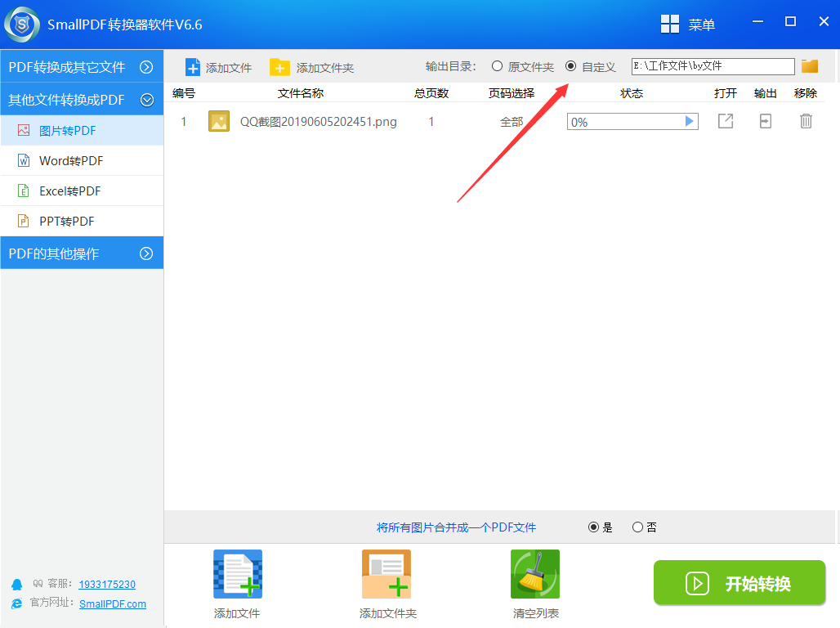
Task: Select Excel转PDF in the sidebar
Action: coord(82,191)
